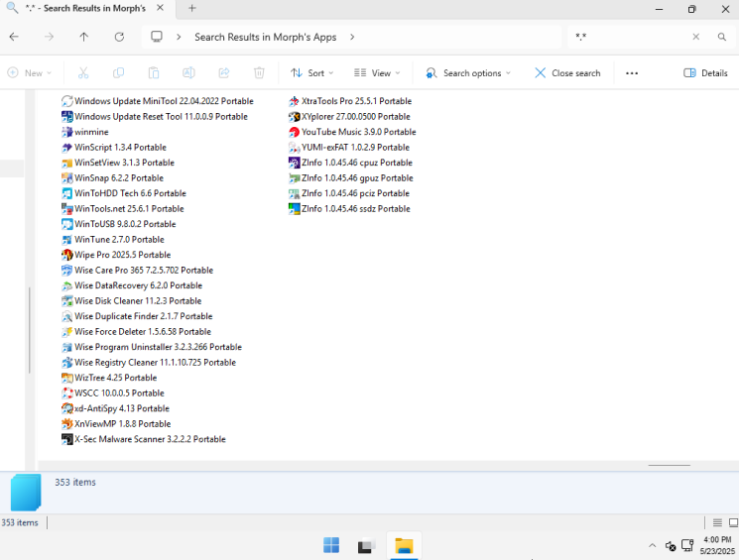Select the YUMI-exFAT 1.0.2.9 icon

(x=294, y=148)
